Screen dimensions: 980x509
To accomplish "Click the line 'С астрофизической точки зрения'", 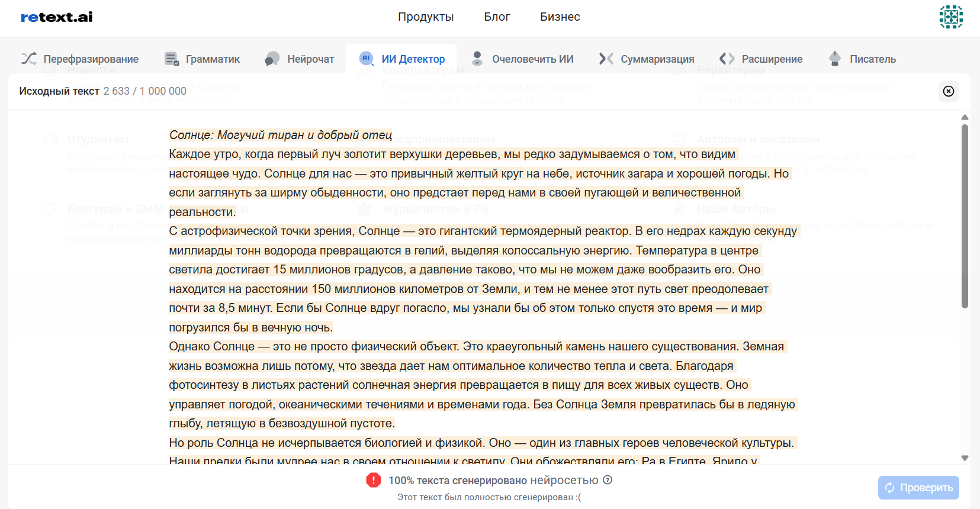I will [483, 231].
